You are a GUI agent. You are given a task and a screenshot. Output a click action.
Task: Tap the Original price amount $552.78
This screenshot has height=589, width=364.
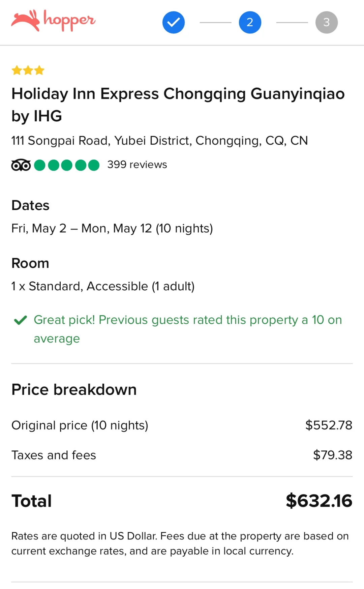(x=328, y=425)
